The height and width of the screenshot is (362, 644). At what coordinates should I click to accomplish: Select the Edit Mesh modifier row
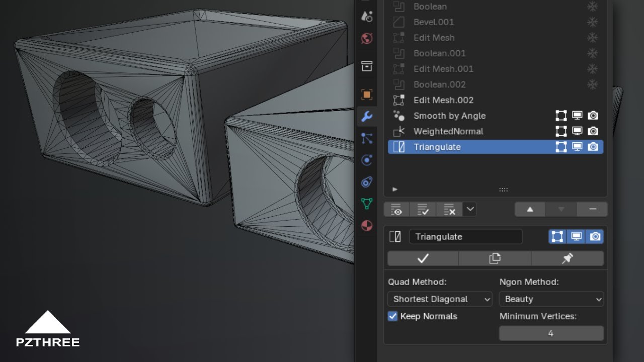point(496,38)
